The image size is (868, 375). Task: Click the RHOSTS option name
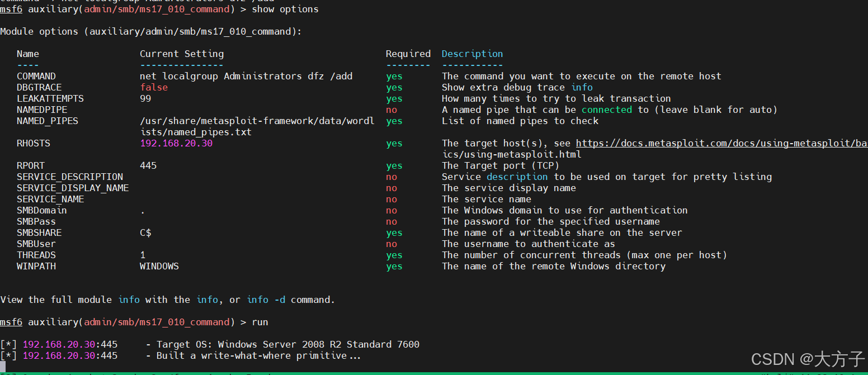(x=34, y=143)
